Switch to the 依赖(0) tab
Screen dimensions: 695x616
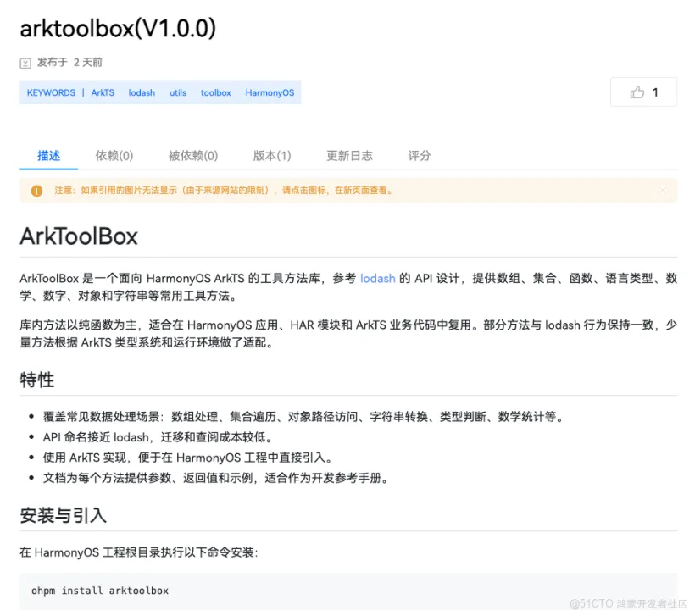(x=114, y=156)
